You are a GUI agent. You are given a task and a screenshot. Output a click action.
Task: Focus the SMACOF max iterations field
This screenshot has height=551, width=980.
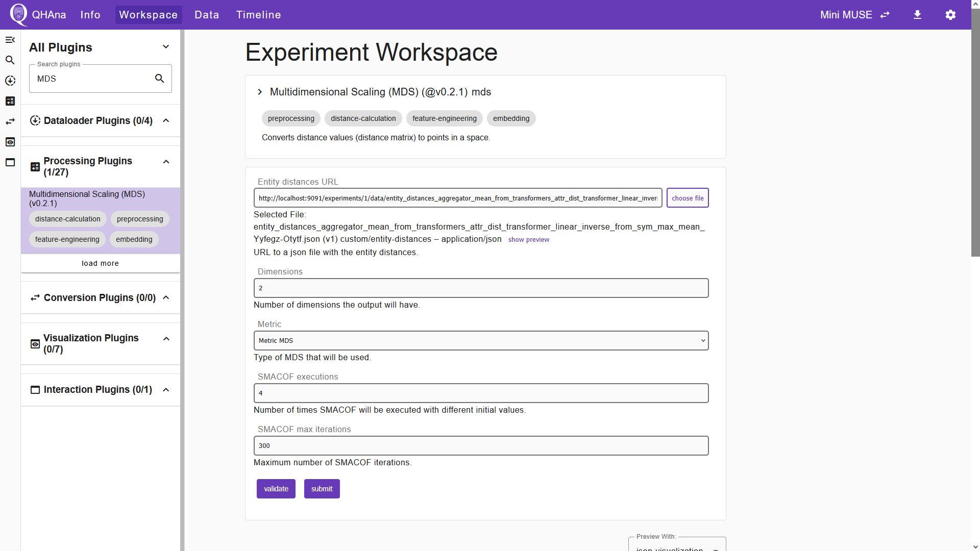[481, 445]
